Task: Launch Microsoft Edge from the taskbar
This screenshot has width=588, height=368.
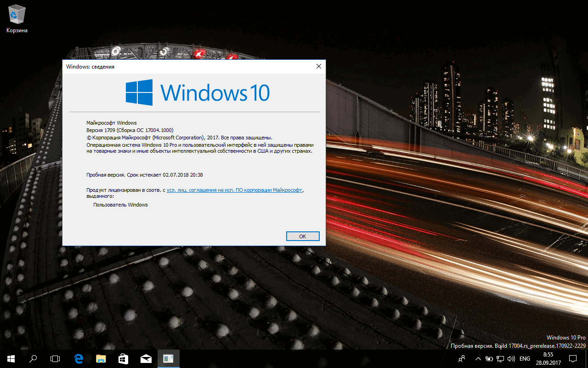Action: (78, 359)
